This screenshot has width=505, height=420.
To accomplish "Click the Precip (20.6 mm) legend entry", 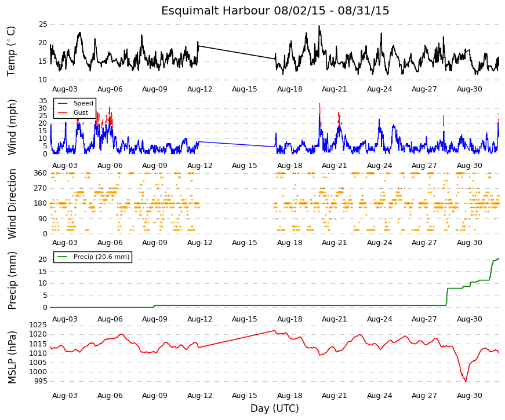I will click(x=93, y=257).
